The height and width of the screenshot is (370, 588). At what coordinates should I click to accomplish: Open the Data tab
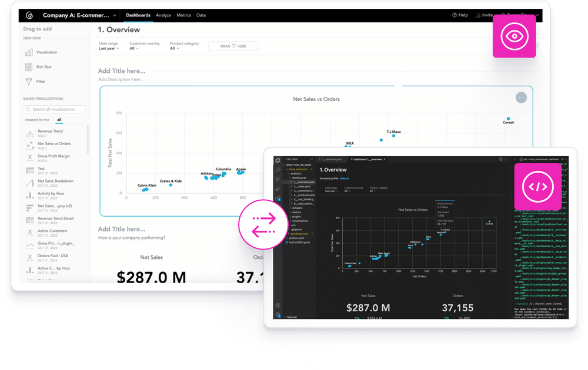pos(201,15)
